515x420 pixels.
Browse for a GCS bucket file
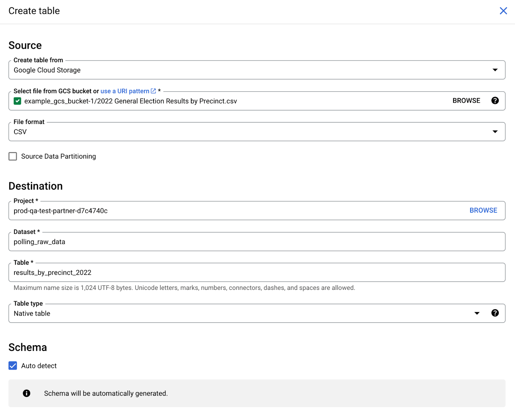click(466, 100)
